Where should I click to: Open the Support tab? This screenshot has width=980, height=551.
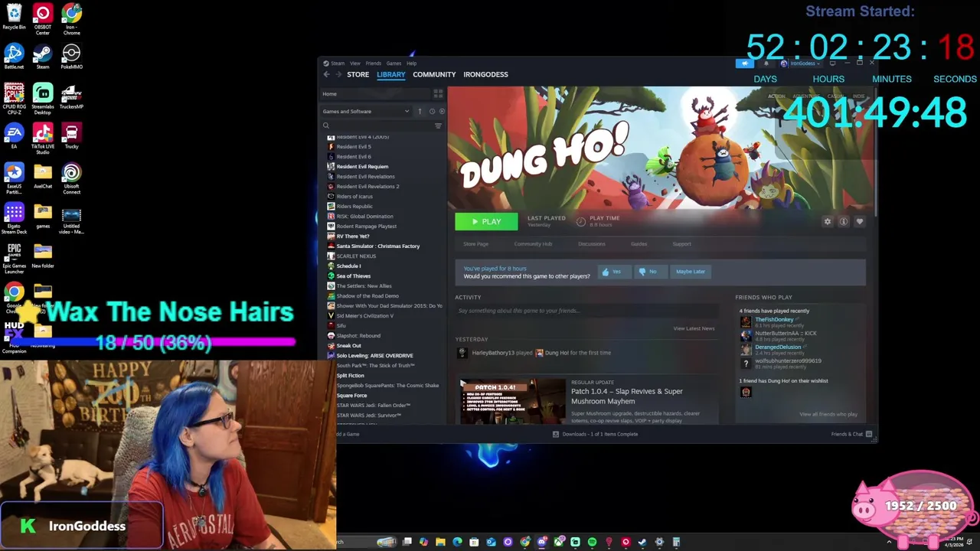click(681, 244)
